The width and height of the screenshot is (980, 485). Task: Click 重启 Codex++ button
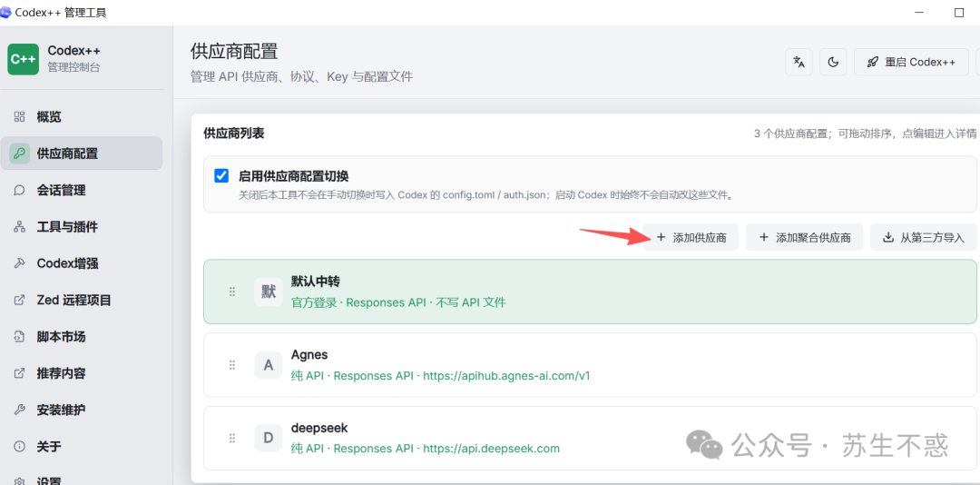[911, 62]
